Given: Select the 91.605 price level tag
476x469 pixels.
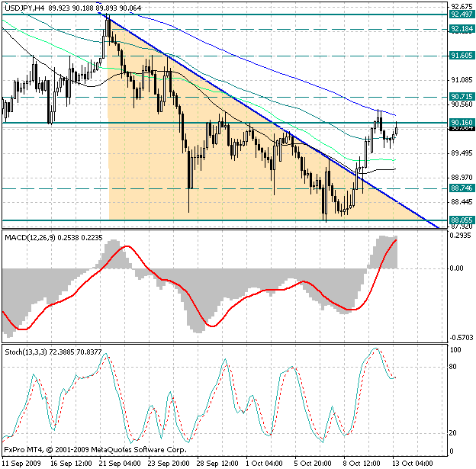Looking at the screenshot, I should coord(462,56).
